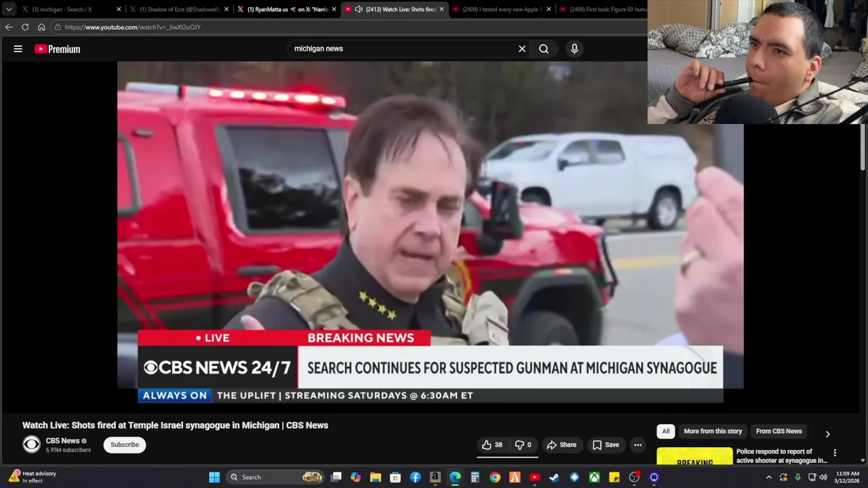Open the Heat advisory weather widget
The image size is (868, 488).
pos(33,477)
